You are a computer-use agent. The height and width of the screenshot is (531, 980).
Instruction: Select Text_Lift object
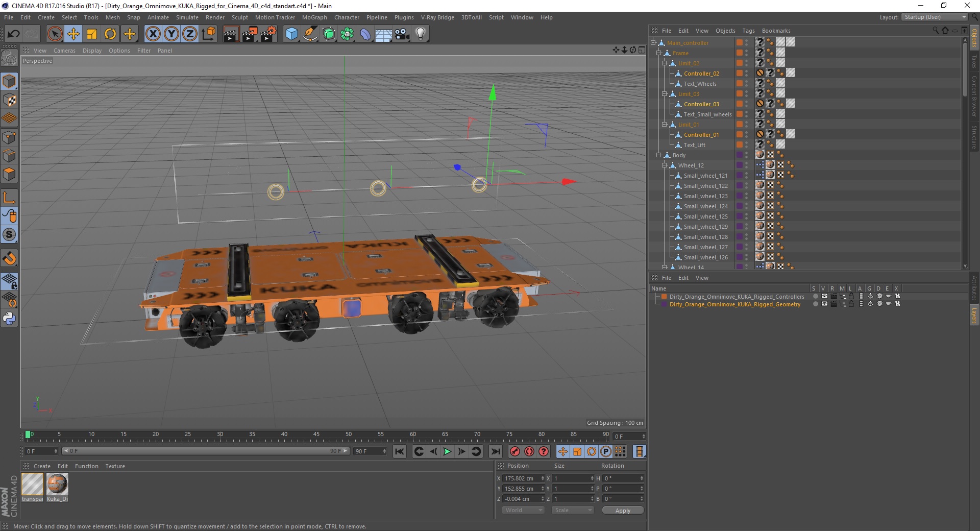pyautogui.click(x=694, y=145)
